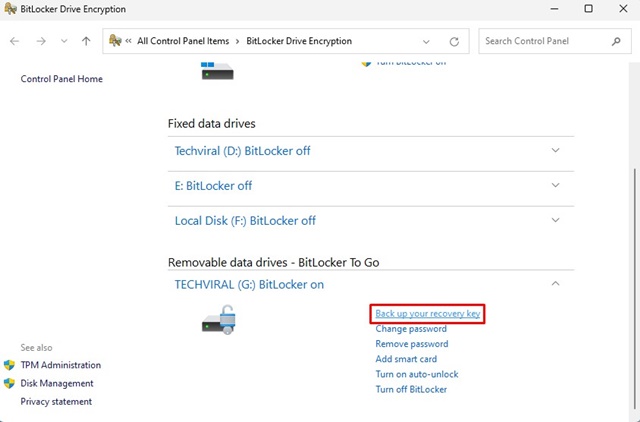Click the shield icon beside TPM Administration
640x422 pixels.
pyautogui.click(x=9, y=365)
